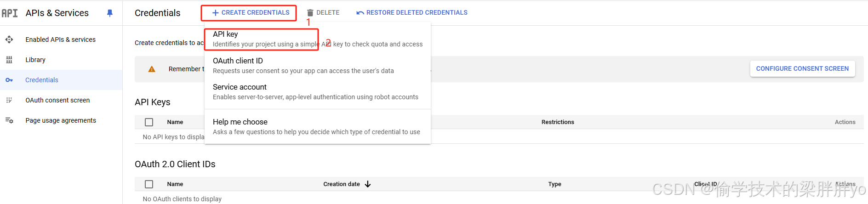
Task: Click the Page usage agreements icon
Action: tap(9, 120)
